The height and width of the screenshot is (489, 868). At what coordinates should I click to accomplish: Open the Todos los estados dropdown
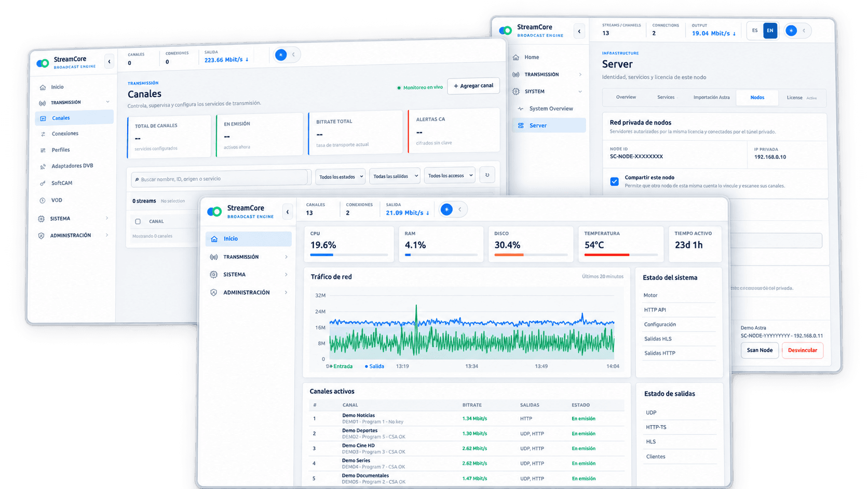click(x=341, y=177)
